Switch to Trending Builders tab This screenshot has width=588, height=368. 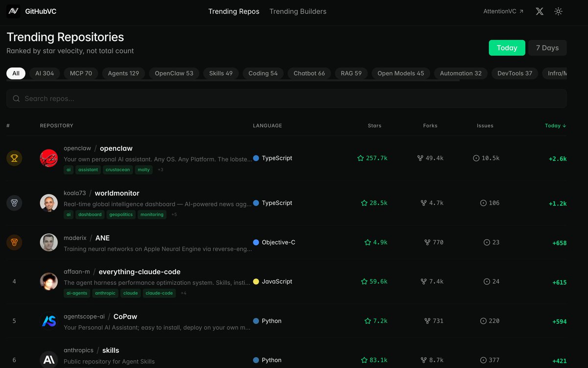298,11
